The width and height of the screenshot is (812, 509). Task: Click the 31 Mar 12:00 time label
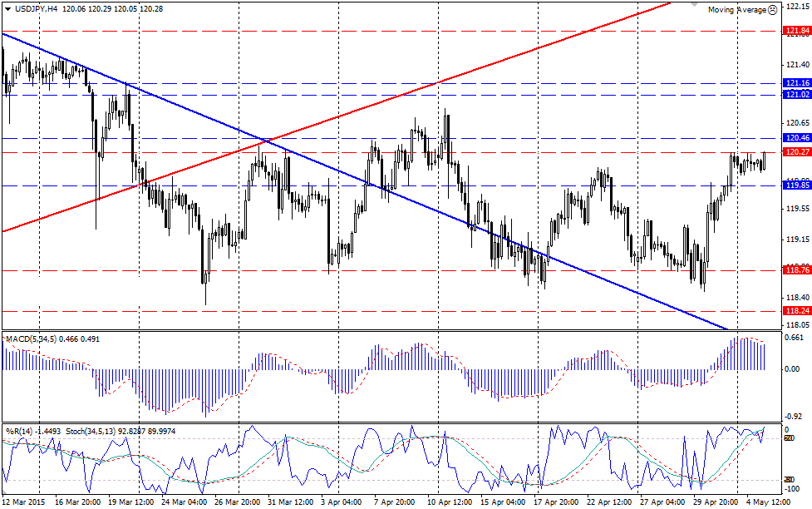click(x=291, y=502)
